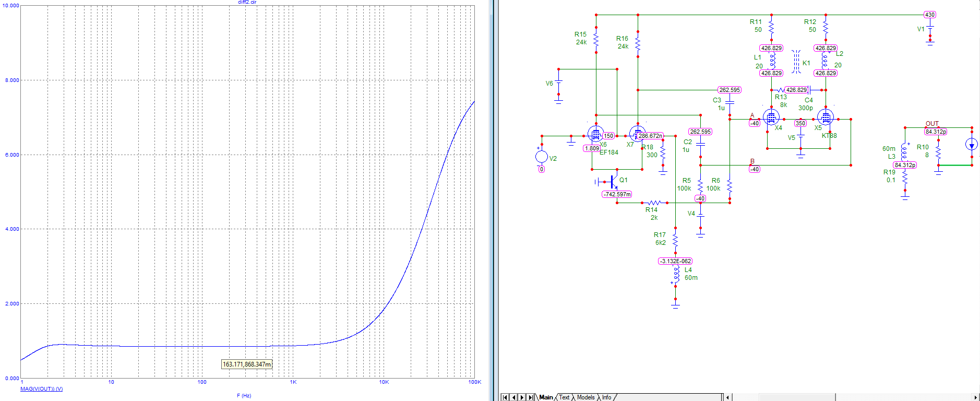
Task: Select the R6 resistor symbol
Action: tap(730, 185)
